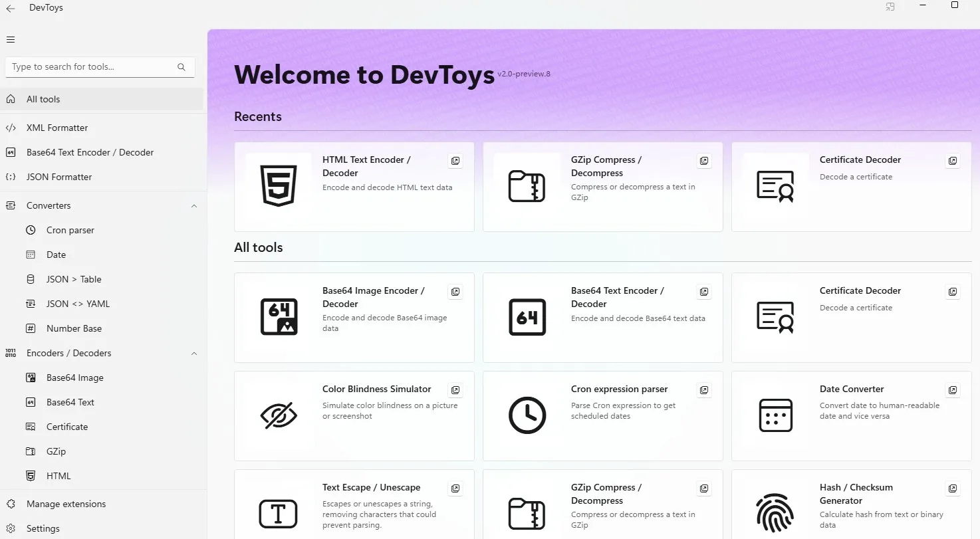Open the Cron expression parser card title

click(620, 389)
